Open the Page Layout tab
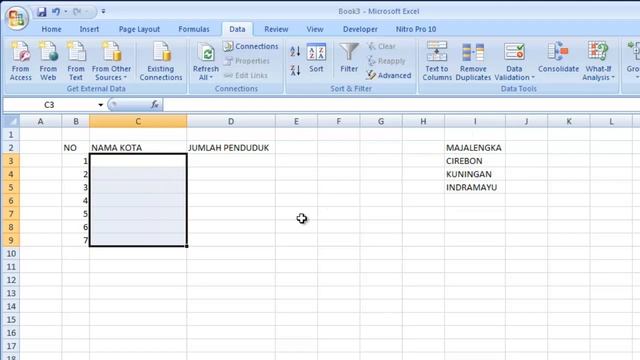640x360 pixels. point(139,29)
